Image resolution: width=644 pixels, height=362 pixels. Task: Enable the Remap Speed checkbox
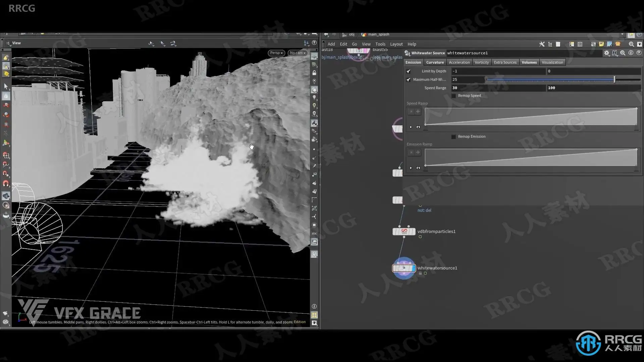pyautogui.click(x=454, y=96)
